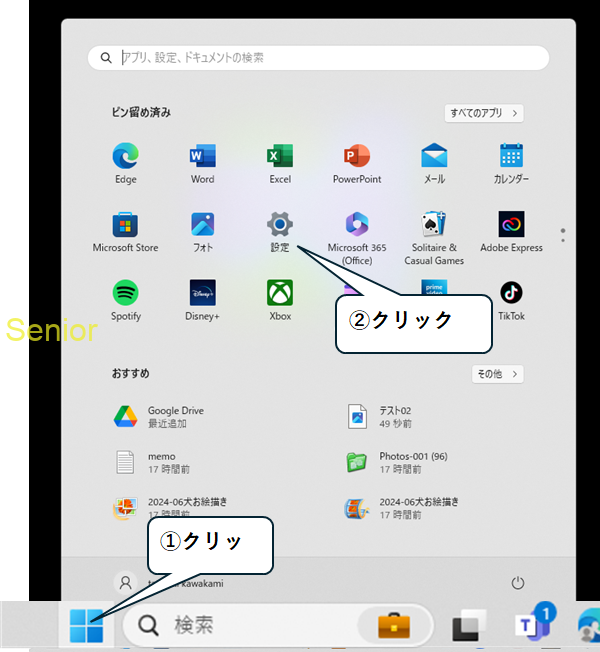Click the Windows Start button on taskbar
600x652 pixels.
pos(86,625)
